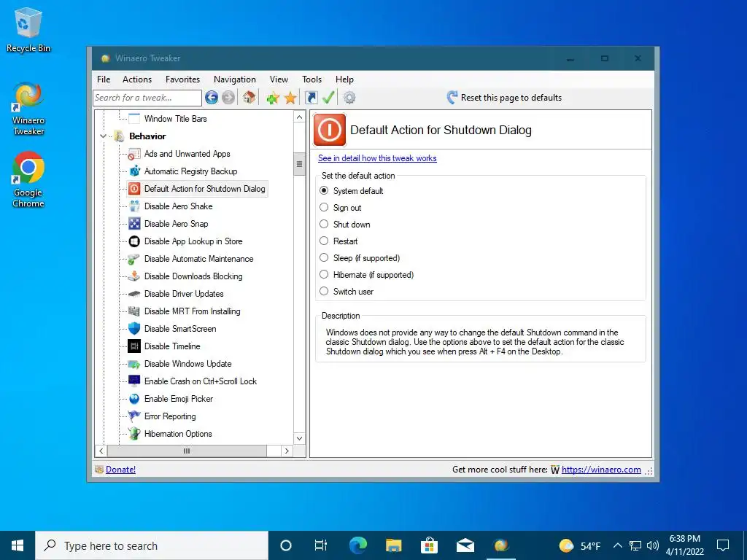The image size is (747, 560).
Task: Open Task View on the taskbar
Action: pyautogui.click(x=321, y=545)
